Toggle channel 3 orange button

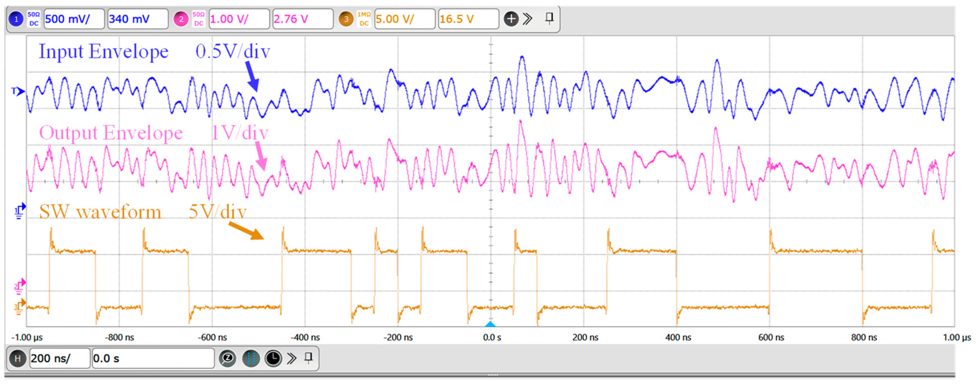(346, 19)
